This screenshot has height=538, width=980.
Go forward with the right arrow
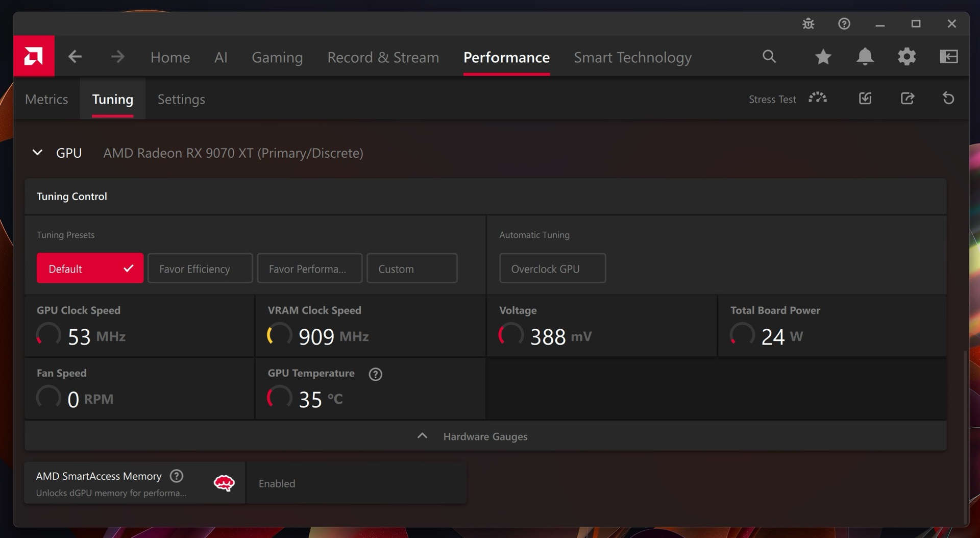pos(117,57)
